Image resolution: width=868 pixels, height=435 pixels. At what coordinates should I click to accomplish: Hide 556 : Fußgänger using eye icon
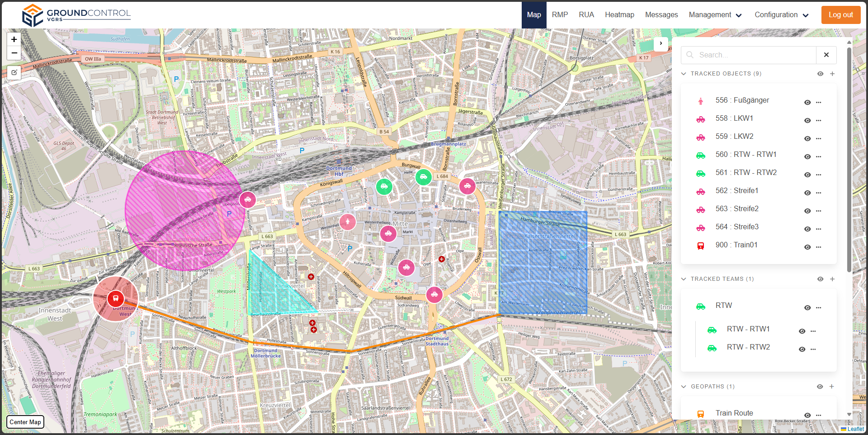pos(807,102)
